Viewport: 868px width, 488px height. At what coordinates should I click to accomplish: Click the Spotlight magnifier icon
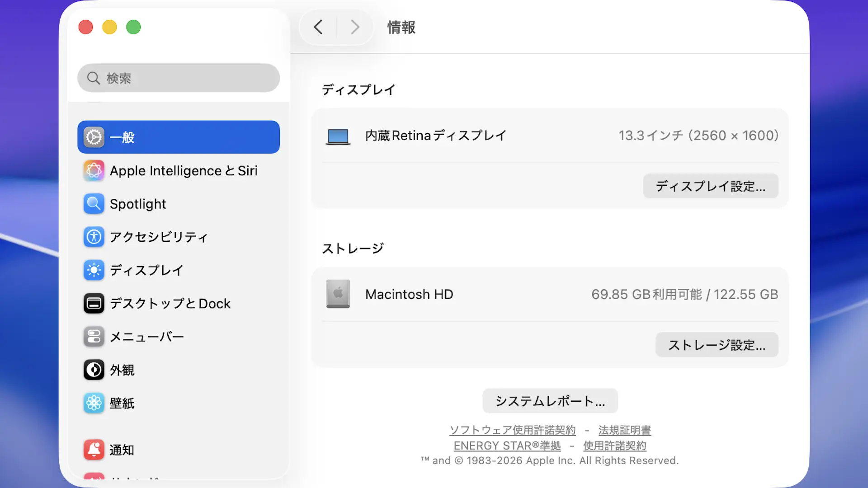click(94, 204)
